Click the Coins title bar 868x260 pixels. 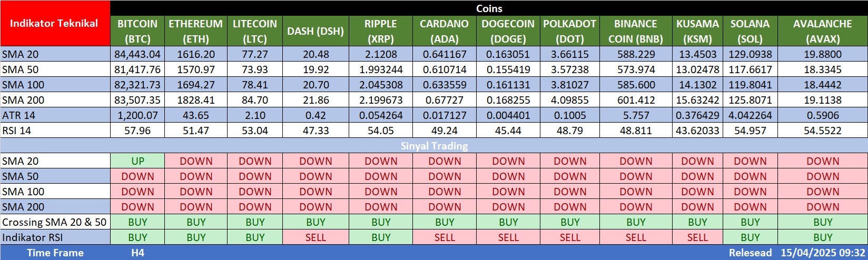click(x=489, y=8)
